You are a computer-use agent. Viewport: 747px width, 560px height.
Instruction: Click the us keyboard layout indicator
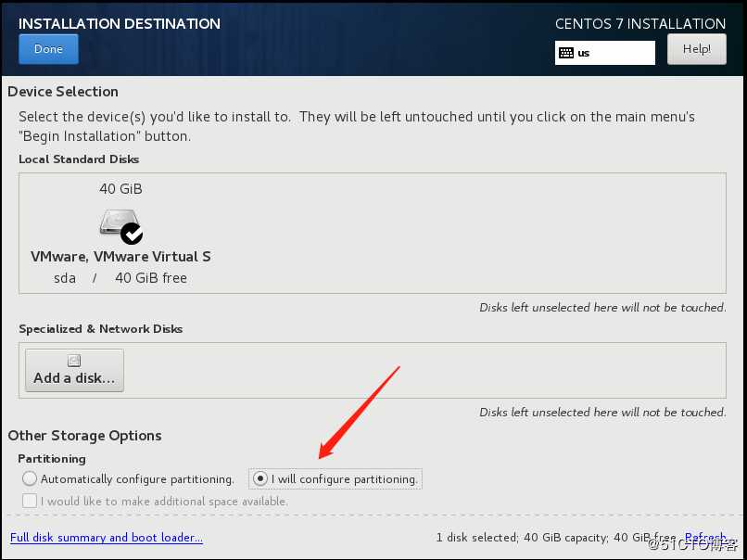click(604, 53)
